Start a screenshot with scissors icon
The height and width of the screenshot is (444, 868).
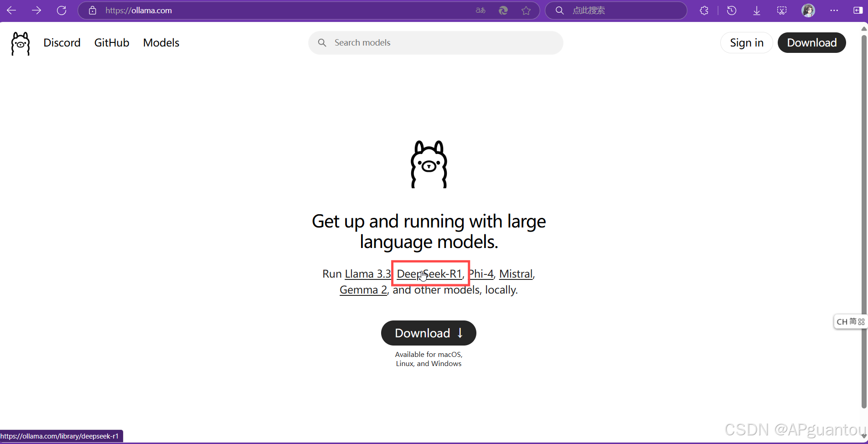(x=782, y=10)
